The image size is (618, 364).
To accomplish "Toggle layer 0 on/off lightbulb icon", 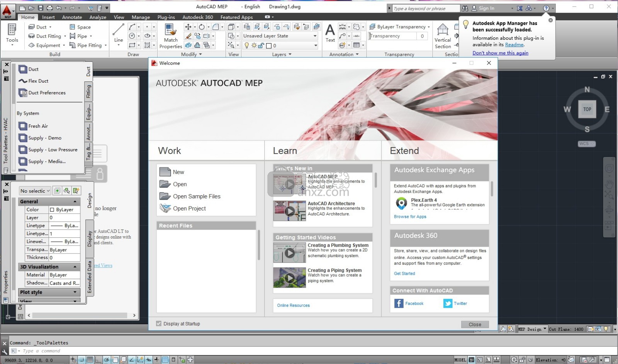I will [247, 46].
